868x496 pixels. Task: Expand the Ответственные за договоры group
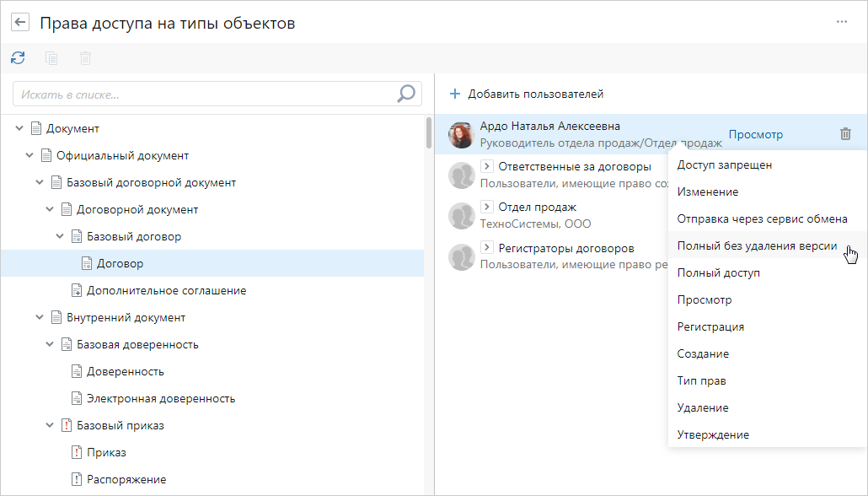click(486, 166)
